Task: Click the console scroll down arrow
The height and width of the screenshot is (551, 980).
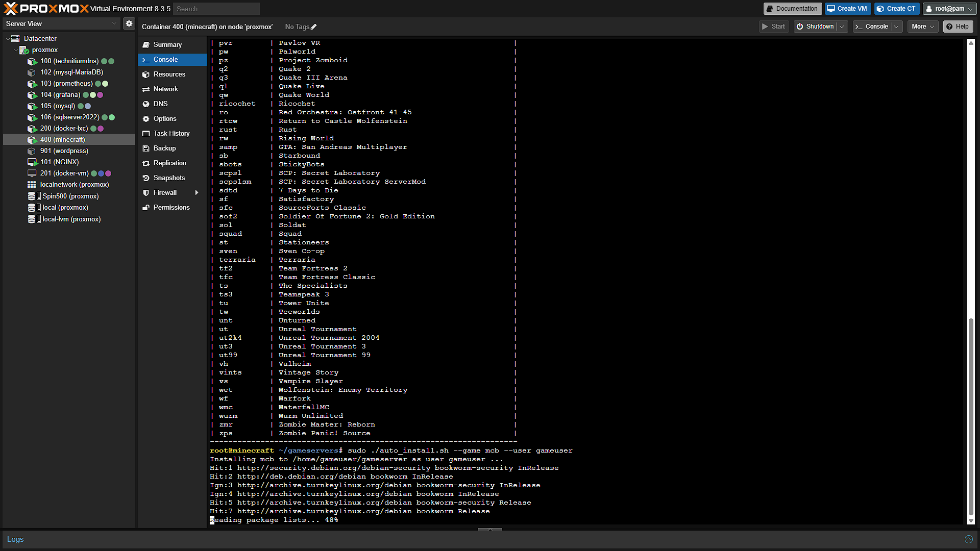Action: pyautogui.click(x=971, y=521)
